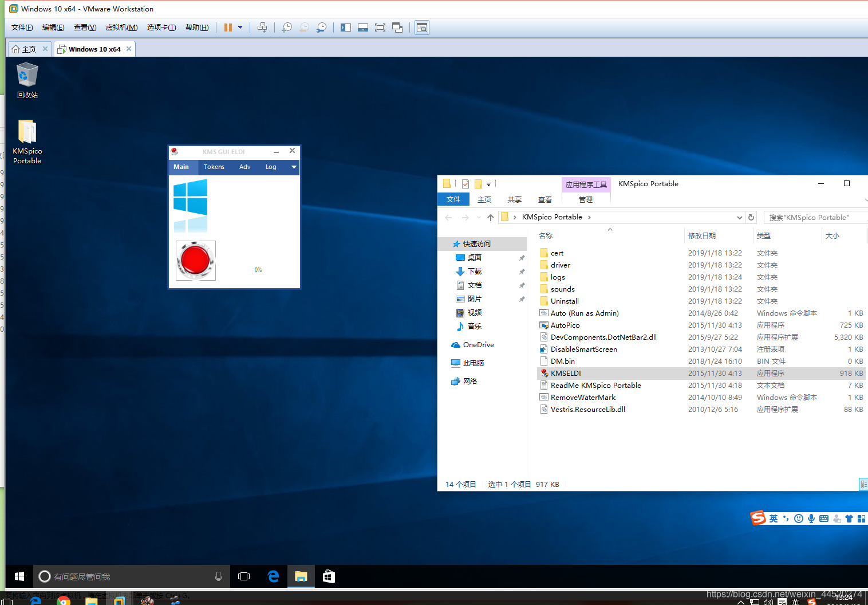Image resolution: width=868 pixels, height=605 pixels.
Task: Click the search KMSpico Portable field
Action: click(x=816, y=218)
